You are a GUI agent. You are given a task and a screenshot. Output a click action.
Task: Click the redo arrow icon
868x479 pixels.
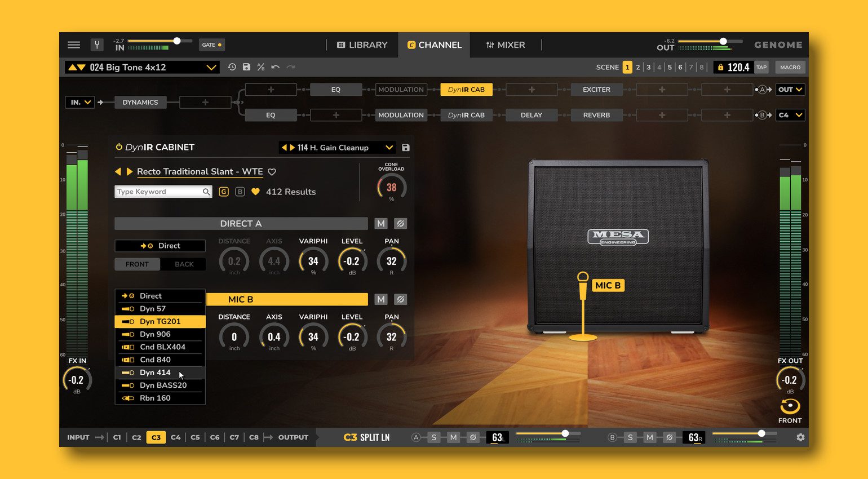pos(290,67)
